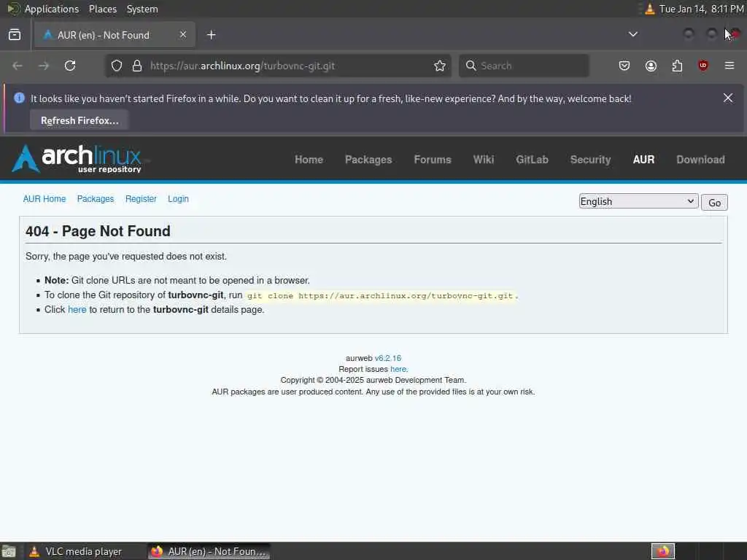The height and width of the screenshot is (560, 747).
Task: Open Save to Pocket icon
Action: tap(624, 66)
